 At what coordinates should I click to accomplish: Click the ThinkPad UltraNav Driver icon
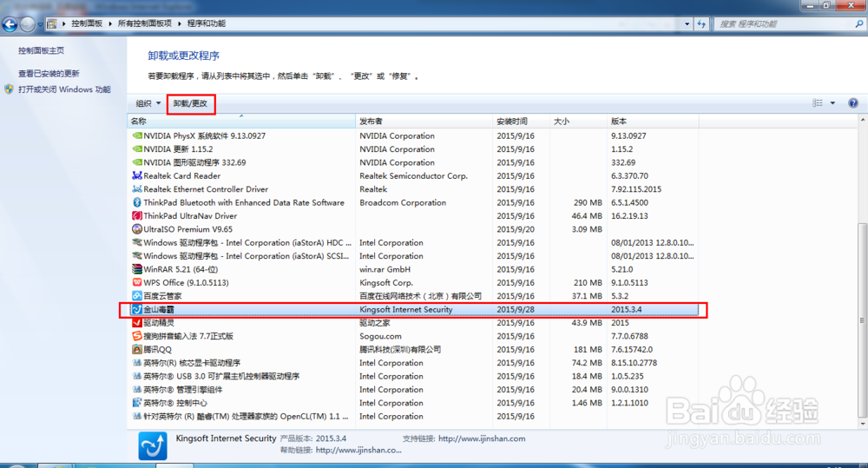[137, 216]
